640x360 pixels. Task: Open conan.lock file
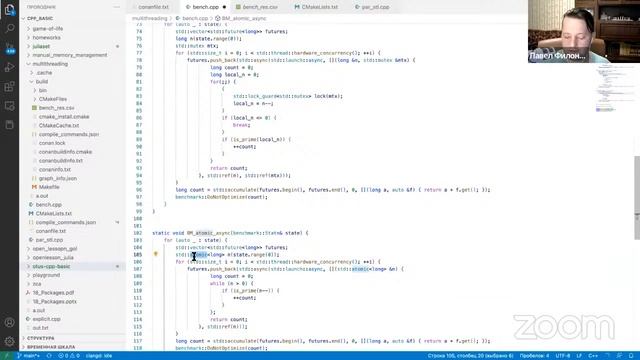click(52, 143)
